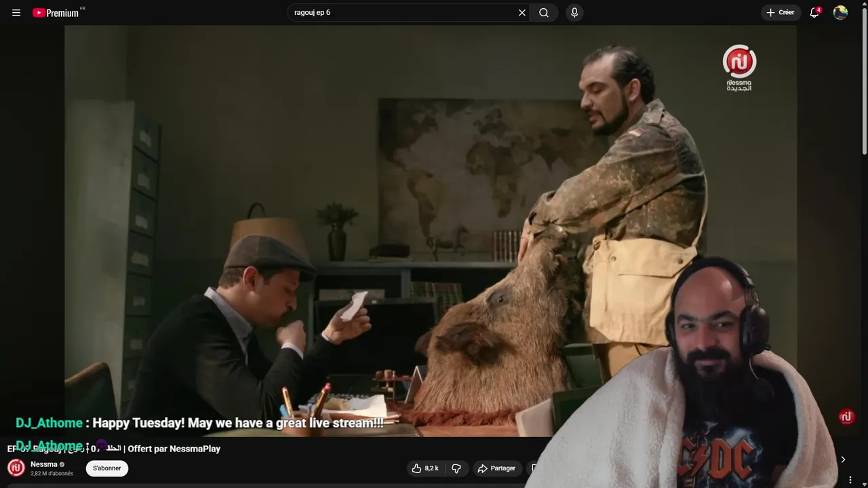Subscribe with the S'abonner button
The height and width of the screenshot is (488, 868).
106,468
